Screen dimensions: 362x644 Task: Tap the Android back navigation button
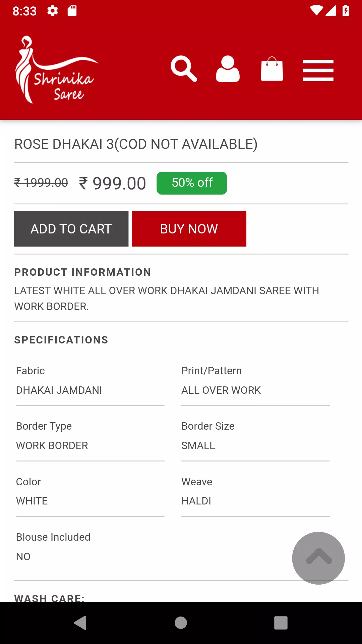coord(80,623)
